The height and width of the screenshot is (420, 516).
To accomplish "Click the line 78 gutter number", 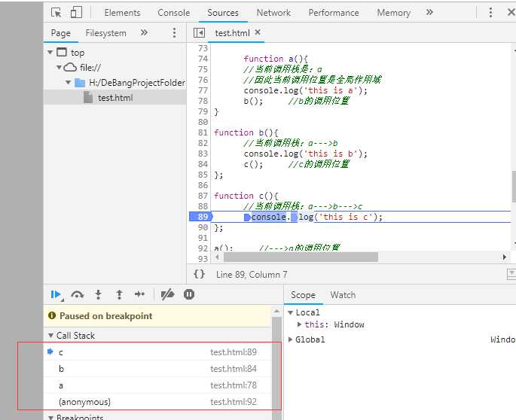I will point(203,101).
